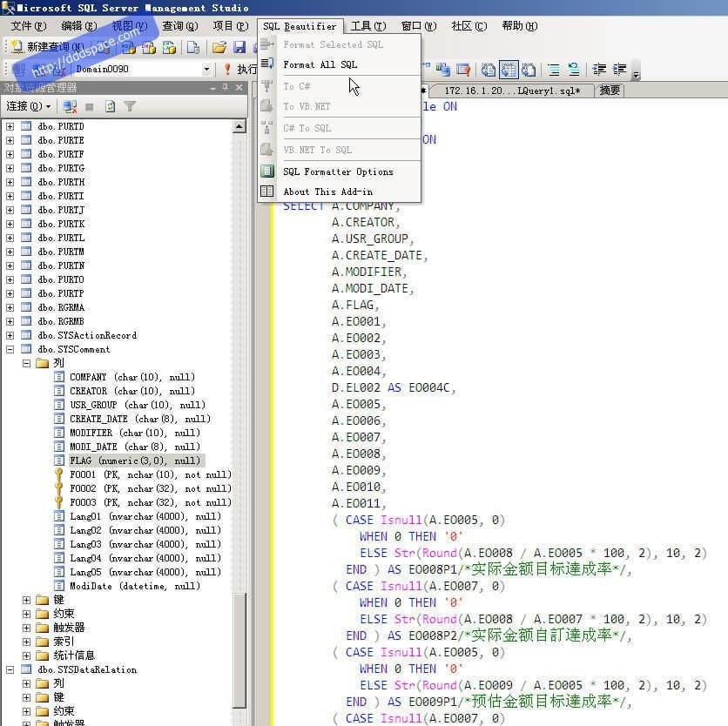Open the Connect (连接) dropdown
The image size is (728, 726).
coord(29,106)
